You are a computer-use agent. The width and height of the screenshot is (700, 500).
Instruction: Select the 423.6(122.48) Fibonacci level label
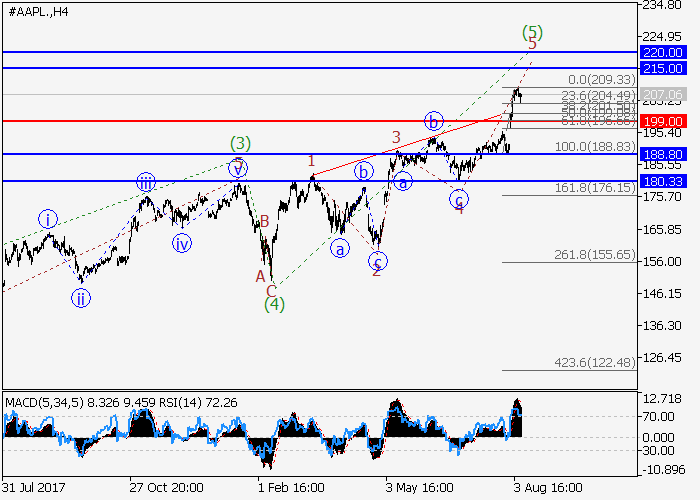[595, 362]
